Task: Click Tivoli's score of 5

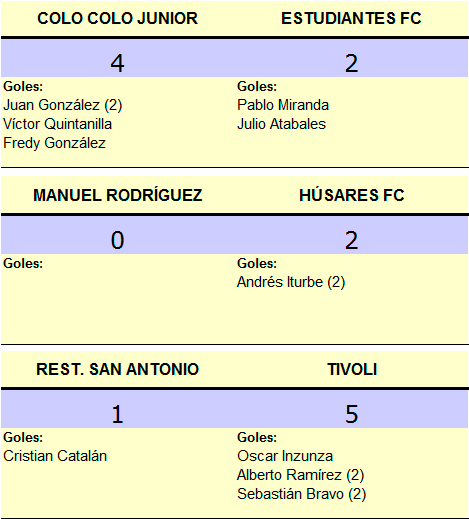Action: click(x=351, y=414)
